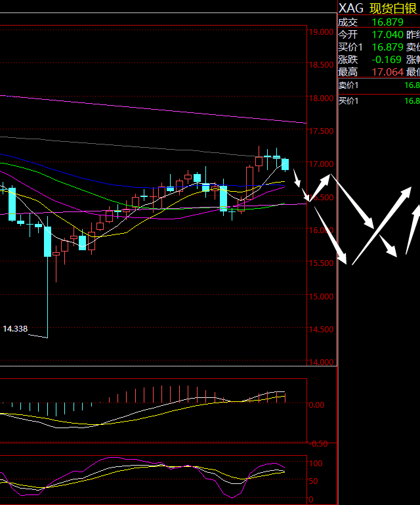Click the 15.500 price axis label
The width and height of the screenshot is (420, 505).
(321, 263)
